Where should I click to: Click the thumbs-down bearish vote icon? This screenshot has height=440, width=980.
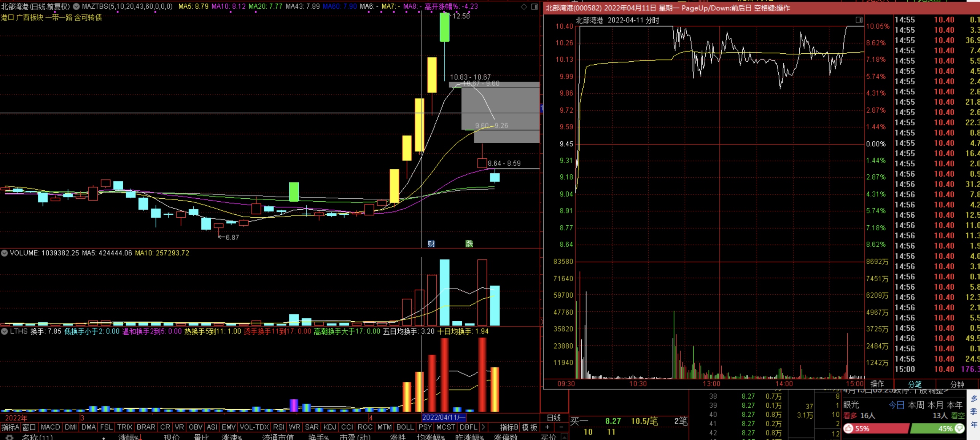pos(960,429)
